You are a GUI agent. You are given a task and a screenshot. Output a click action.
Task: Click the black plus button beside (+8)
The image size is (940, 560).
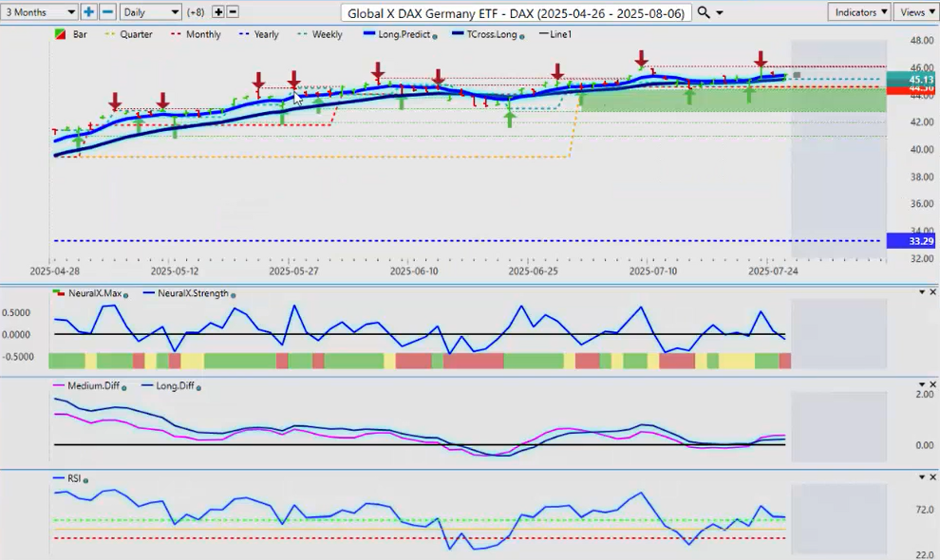tap(217, 12)
